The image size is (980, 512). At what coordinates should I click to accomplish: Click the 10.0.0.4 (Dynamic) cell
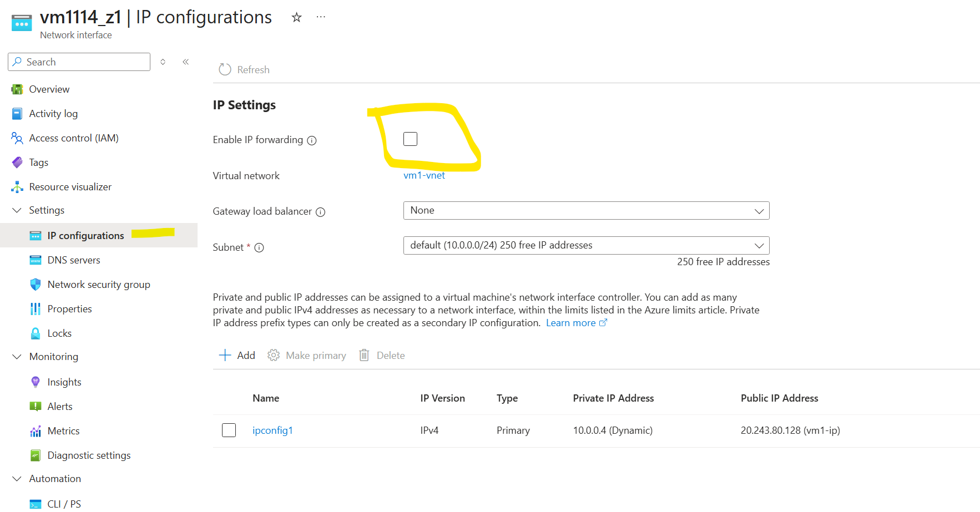(613, 430)
